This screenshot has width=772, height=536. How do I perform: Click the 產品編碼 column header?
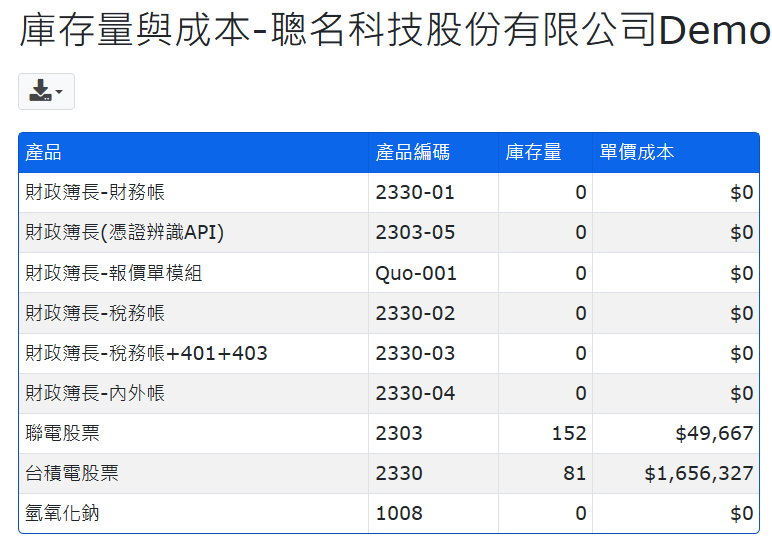click(412, 153)
